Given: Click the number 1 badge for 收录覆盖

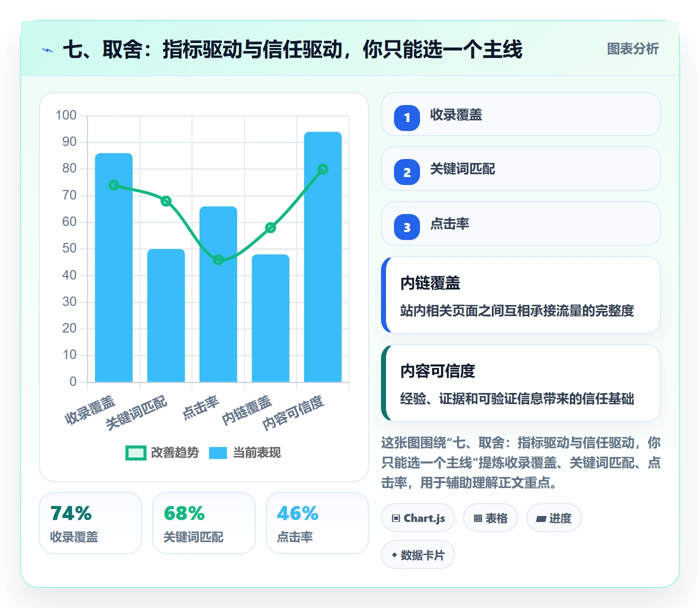Looking at the screenshot, I should [407, 118].
